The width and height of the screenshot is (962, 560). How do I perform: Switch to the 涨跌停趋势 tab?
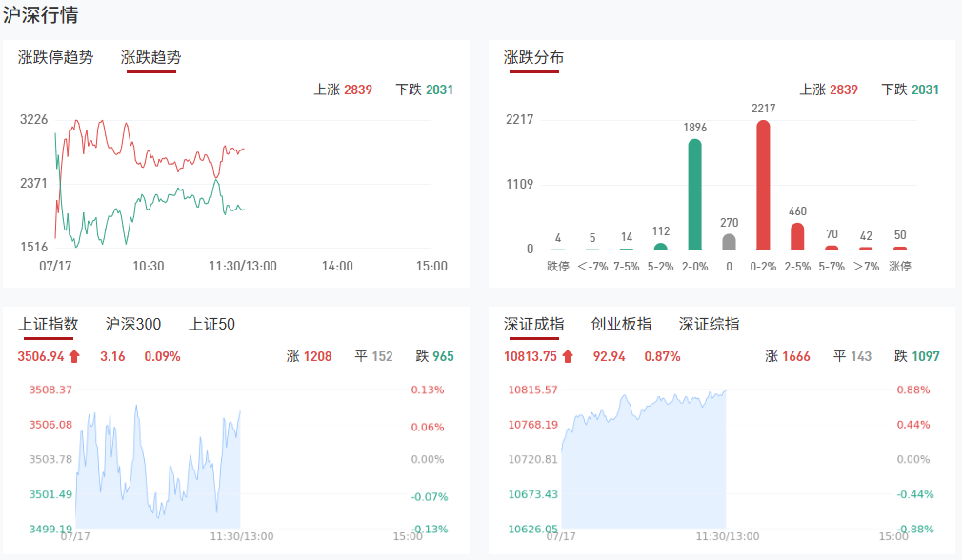point(56,57)
